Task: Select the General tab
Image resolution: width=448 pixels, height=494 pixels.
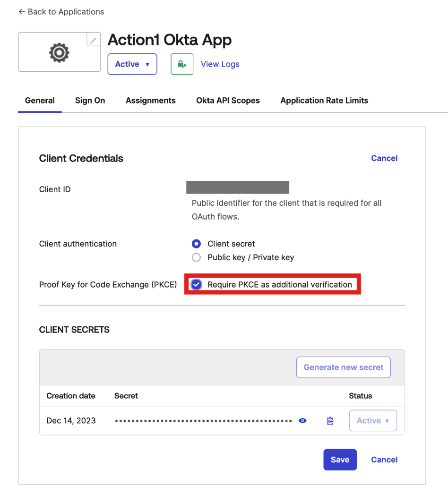Action: click(x=40, y=100)
